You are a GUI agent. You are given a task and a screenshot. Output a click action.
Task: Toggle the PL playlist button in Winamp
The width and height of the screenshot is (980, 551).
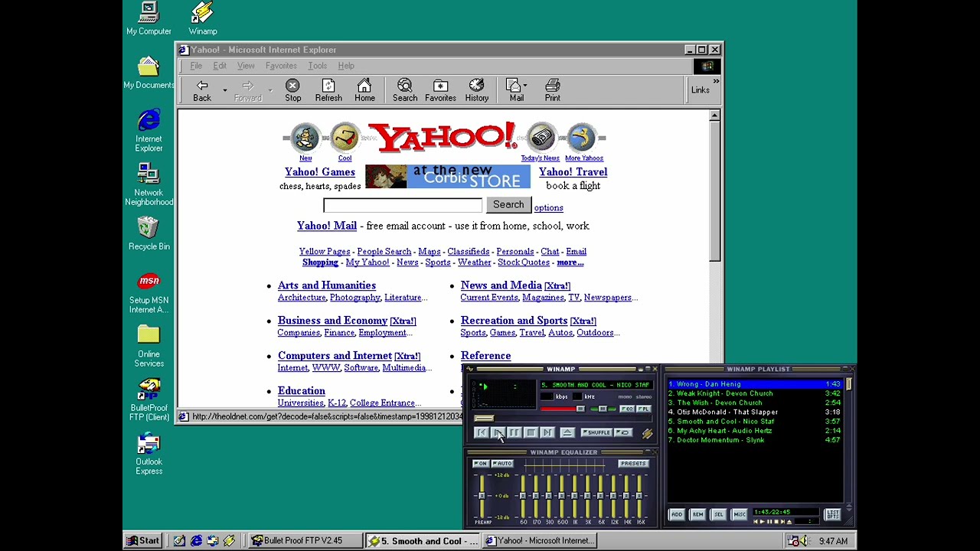(x=644, y=409)
